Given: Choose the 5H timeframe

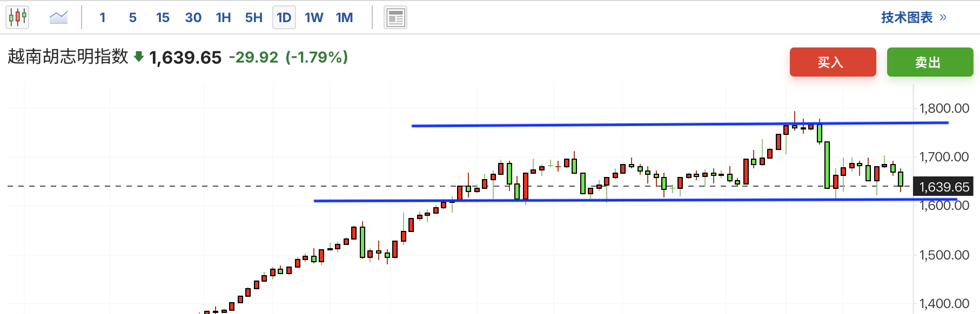Looking at the screenshot, I should 253,18.
